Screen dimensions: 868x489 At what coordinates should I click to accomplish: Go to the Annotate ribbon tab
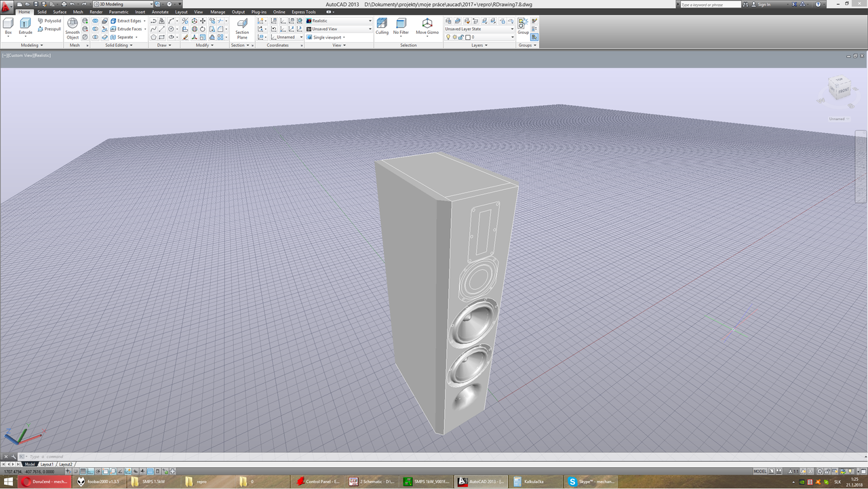(x=160, y=12)
